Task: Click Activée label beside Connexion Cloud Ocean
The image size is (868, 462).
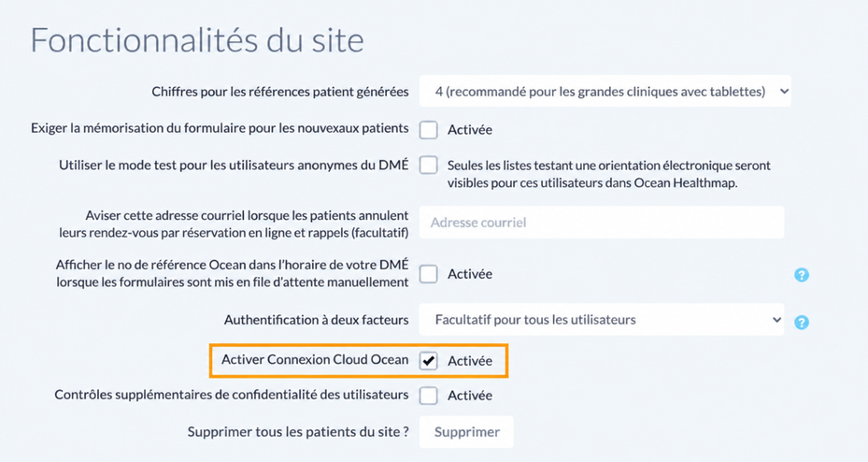Action: (x=470, y=361)
